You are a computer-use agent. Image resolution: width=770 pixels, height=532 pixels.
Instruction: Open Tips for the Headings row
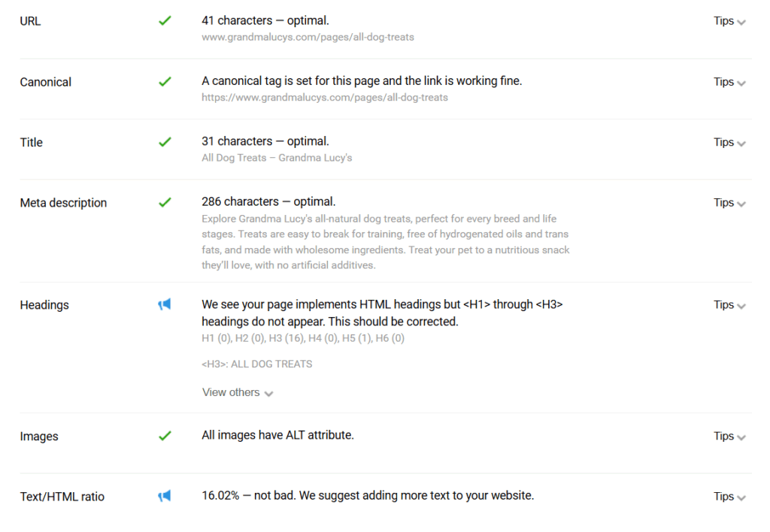click(x=729, y=305)
